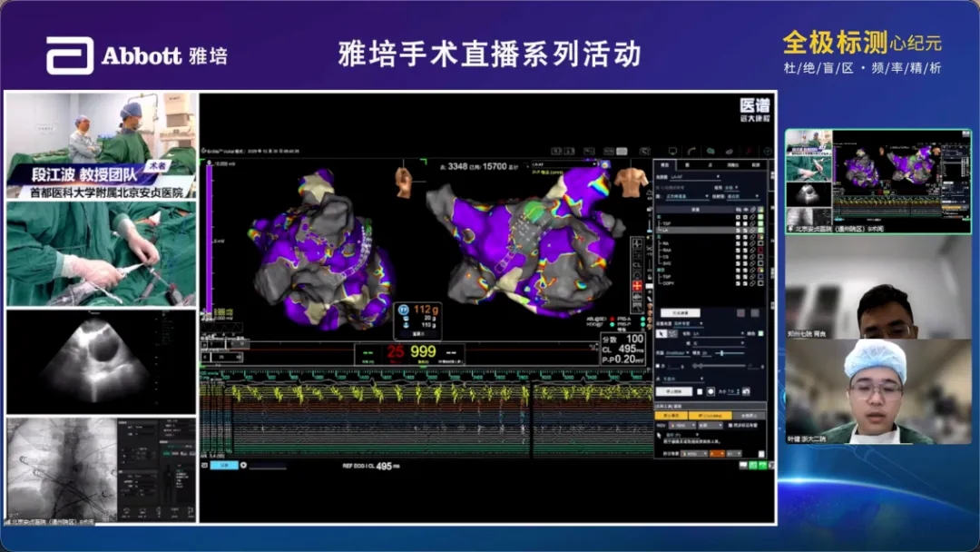Screen dimensions: 980x552
Task: Click the right orientation torso icon
Action: point(632,182)
